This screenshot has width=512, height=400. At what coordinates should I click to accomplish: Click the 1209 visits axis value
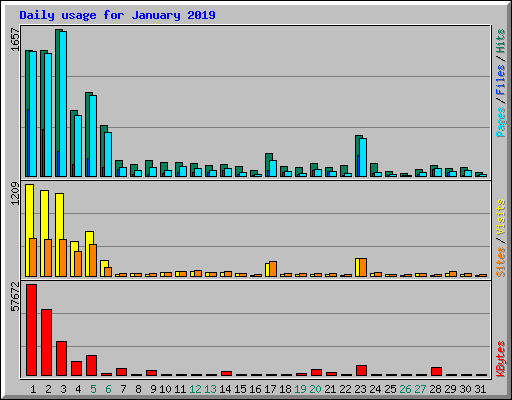click(x=15, y=194)
